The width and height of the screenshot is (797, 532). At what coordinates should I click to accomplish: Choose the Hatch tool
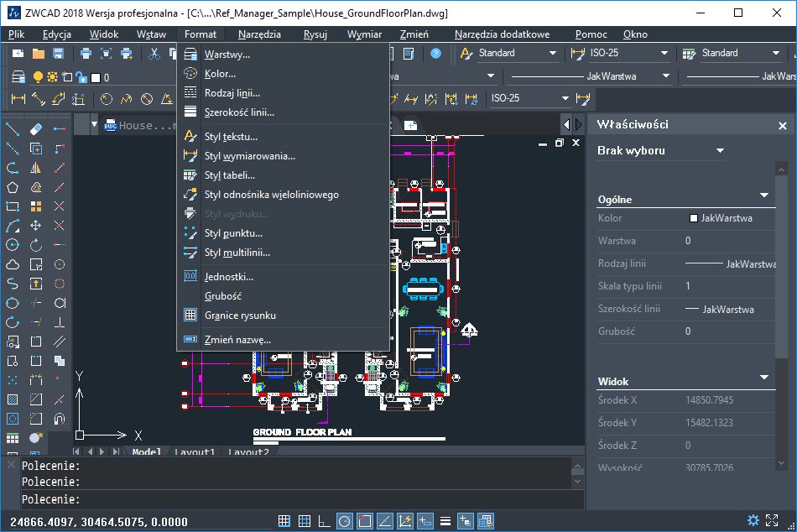coord(13,399)
